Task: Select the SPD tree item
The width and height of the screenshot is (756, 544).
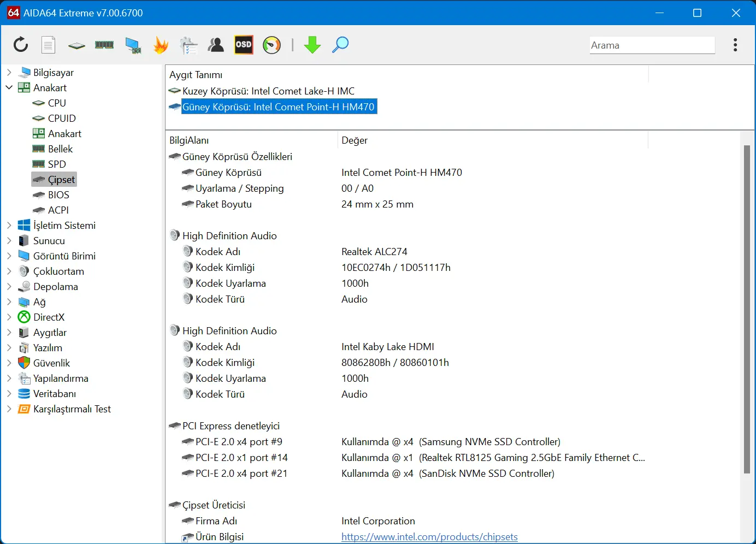Action: (x=57, y=164)
